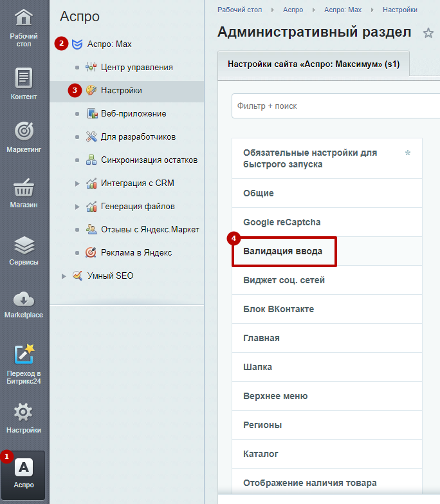Screen dimensions: 440x504
Task: Go to Аспро: Max breadcrumb link
Action: [x=343, y=10]
